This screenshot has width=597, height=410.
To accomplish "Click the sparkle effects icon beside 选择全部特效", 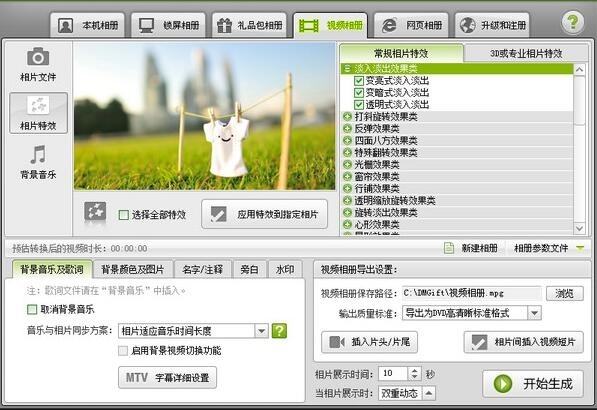I will click(95, 212).
